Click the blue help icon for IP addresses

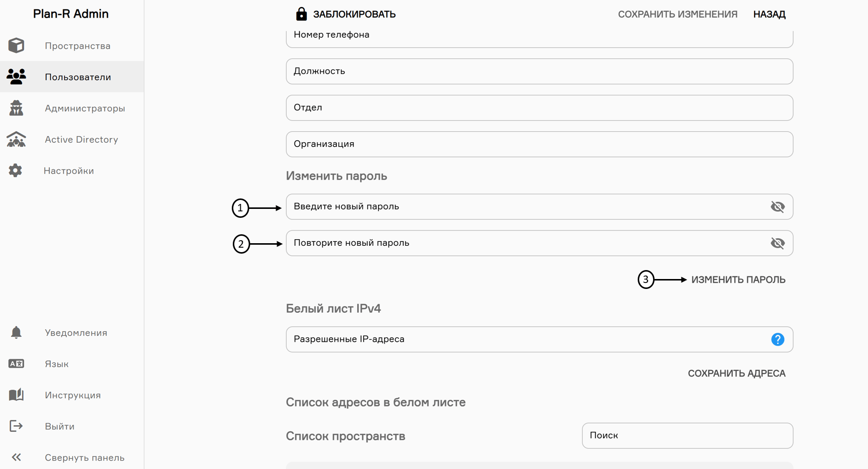[x=777, y=339]
